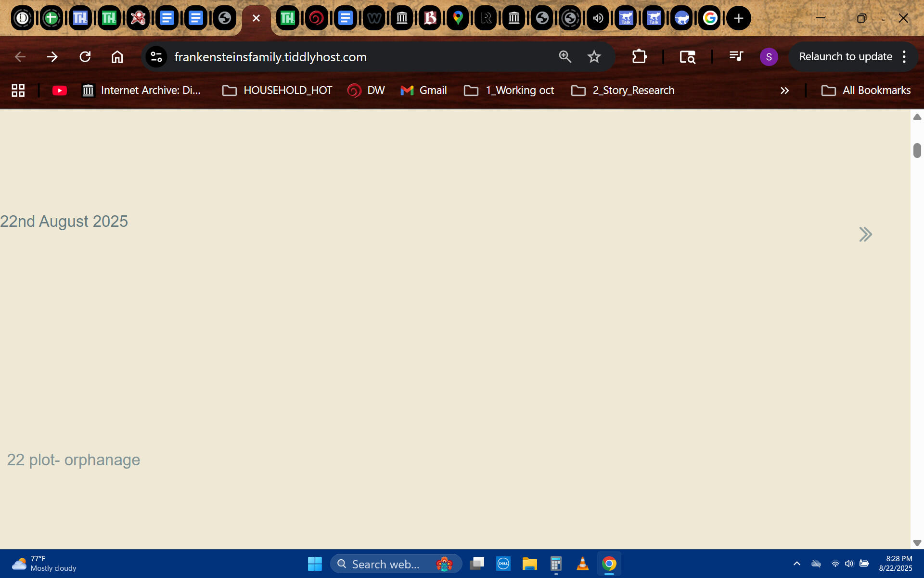924x578 pixels.
Task: Open the blue dog icon tab
Action: tap(682, 18)
